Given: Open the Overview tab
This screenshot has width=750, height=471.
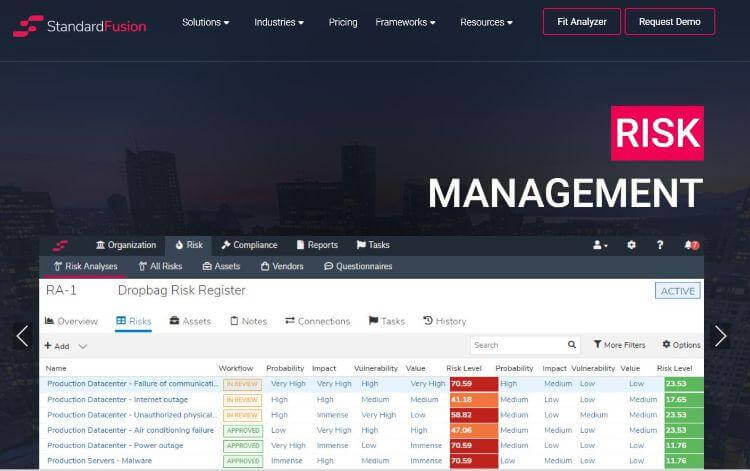Looking at the screenshot, I should coord(71,321).
